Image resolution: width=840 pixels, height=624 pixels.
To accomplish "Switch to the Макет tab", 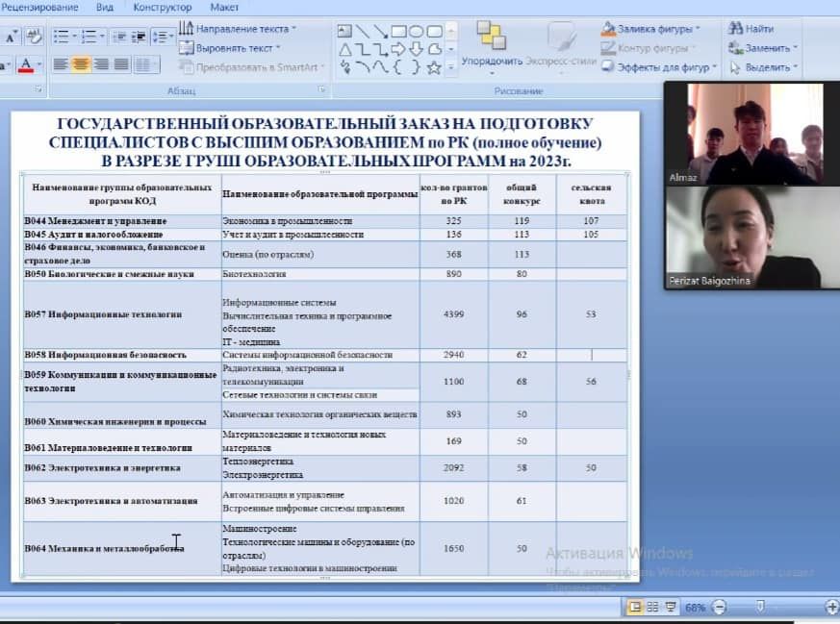I will (x=224, y=7).
